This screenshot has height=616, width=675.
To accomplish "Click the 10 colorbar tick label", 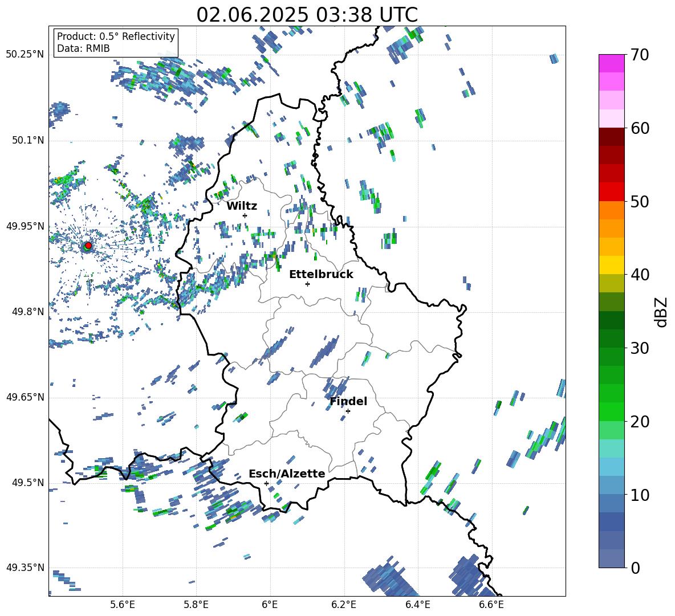I will 640,495.
